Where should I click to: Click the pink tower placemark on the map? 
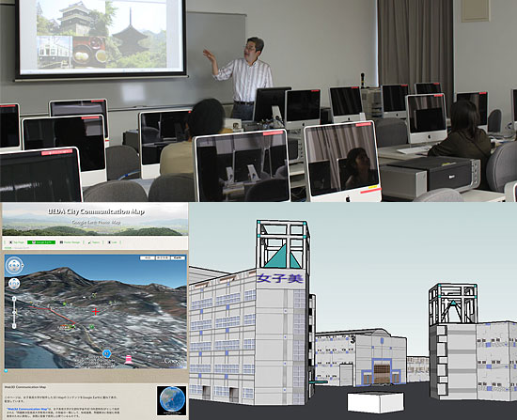(129, 359)
